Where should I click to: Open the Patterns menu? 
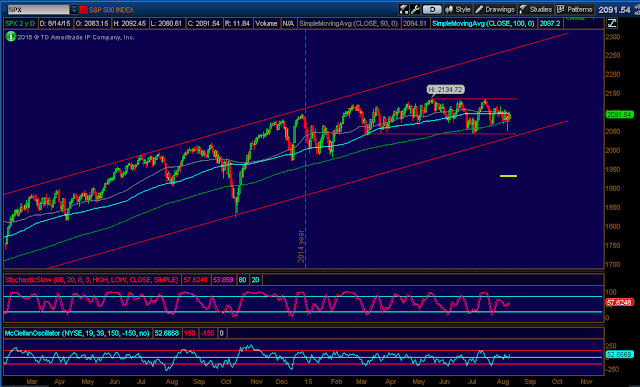pyautogui.click(x=575, y=9)
